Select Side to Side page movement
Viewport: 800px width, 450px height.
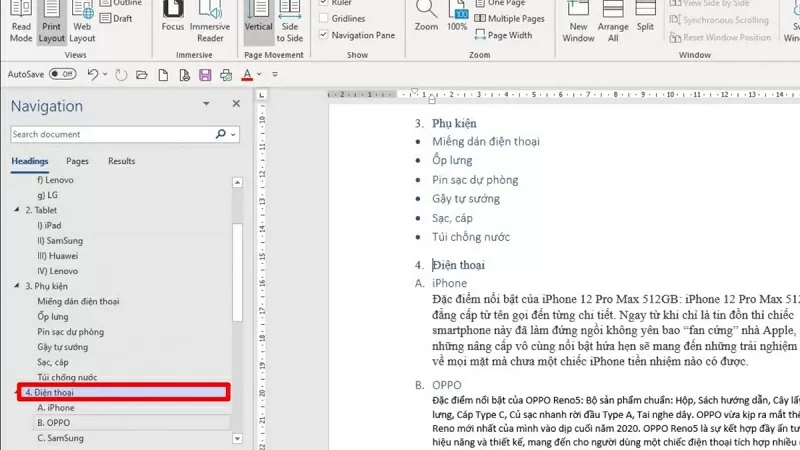(x=289, y=22)
